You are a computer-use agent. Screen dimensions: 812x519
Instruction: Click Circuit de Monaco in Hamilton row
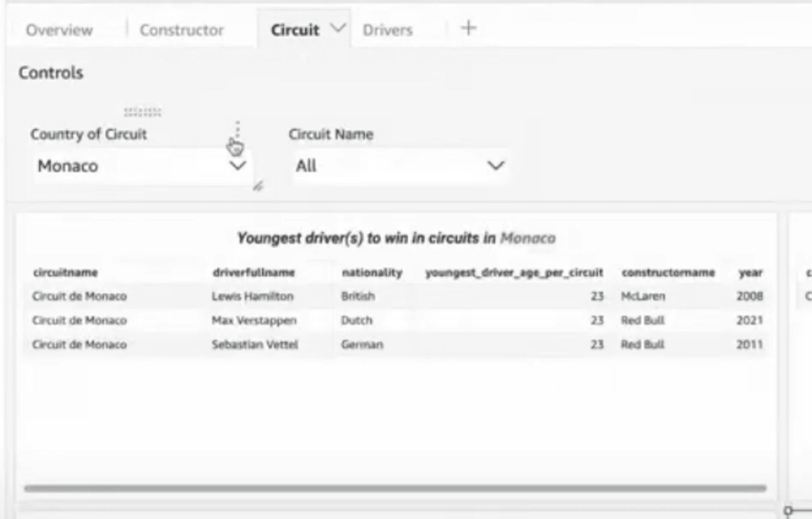point(80,296)
